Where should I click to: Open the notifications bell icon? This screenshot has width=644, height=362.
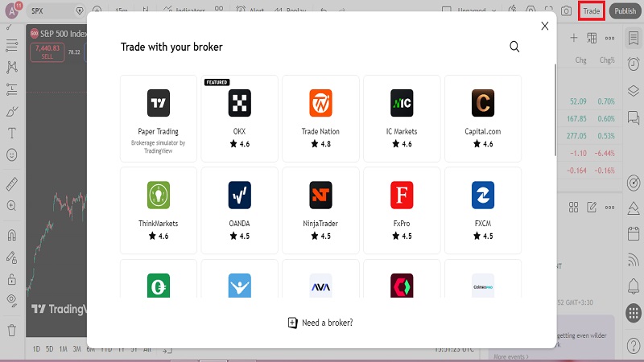(634, 286)
